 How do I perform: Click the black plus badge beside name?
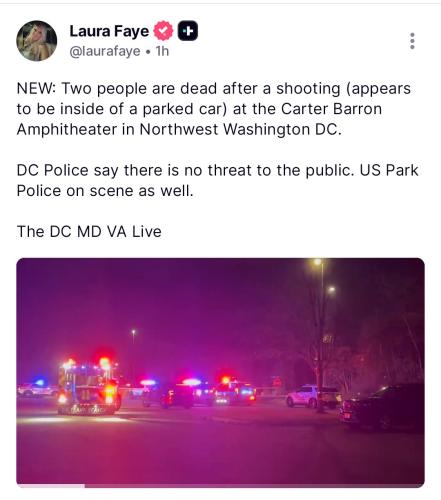pyautogui.click(x=188, y=31)
